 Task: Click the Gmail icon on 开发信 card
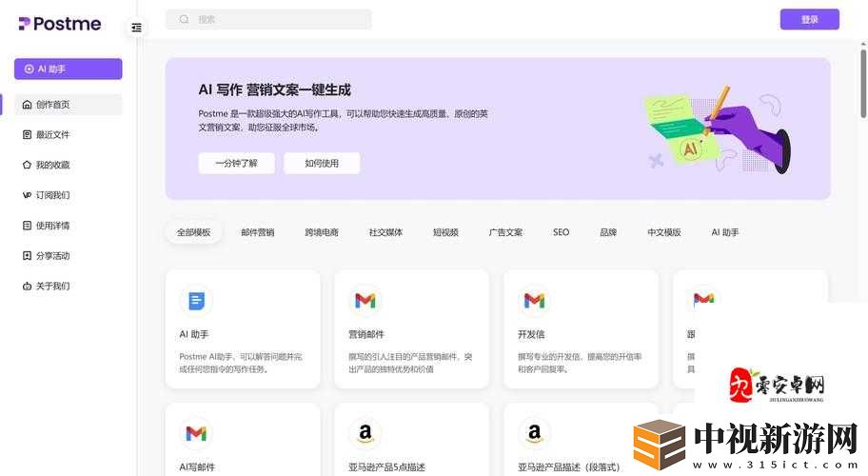[534, 301]
